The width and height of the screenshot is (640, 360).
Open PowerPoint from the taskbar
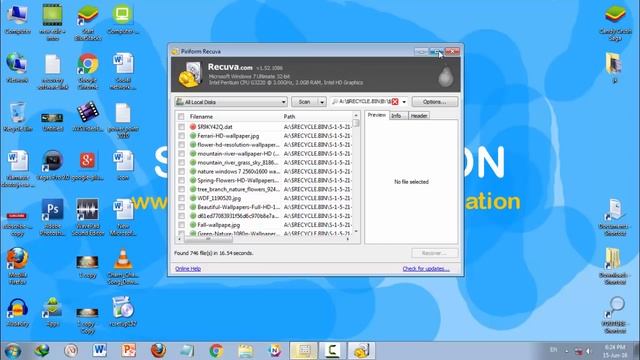pyautogui.click(x=129, y=351)
